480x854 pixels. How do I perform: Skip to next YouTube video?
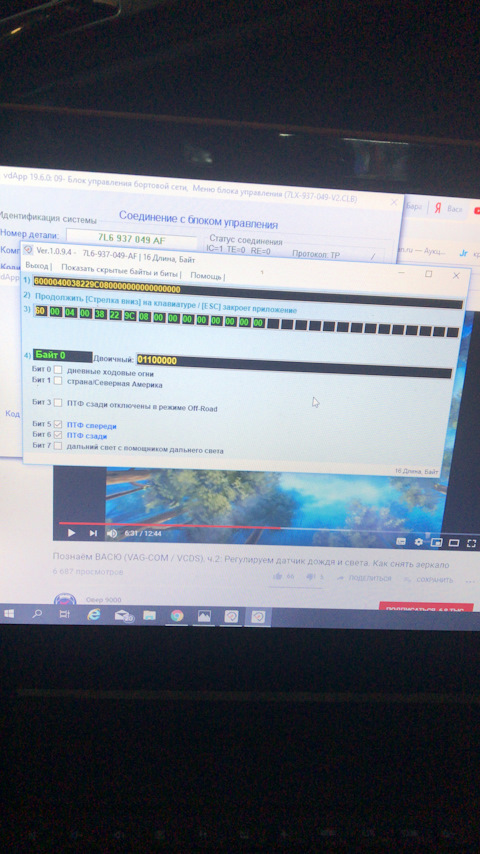coord(93,534)
